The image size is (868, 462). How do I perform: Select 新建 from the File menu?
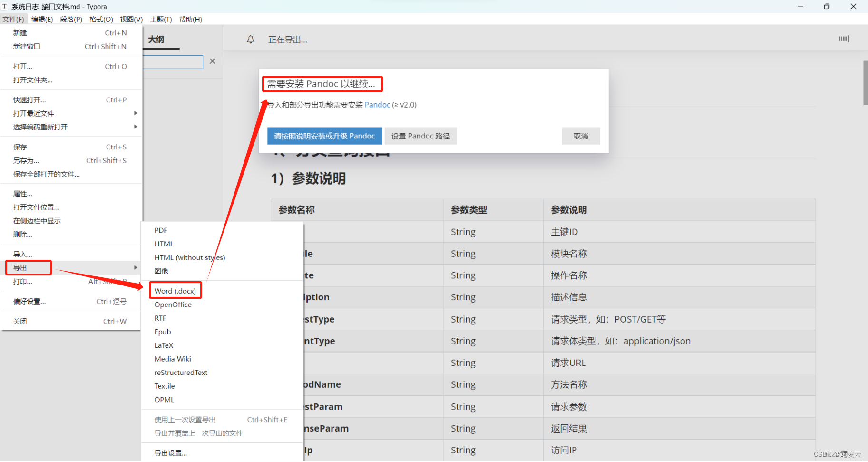pyautogui.click(x=71, y=33)
